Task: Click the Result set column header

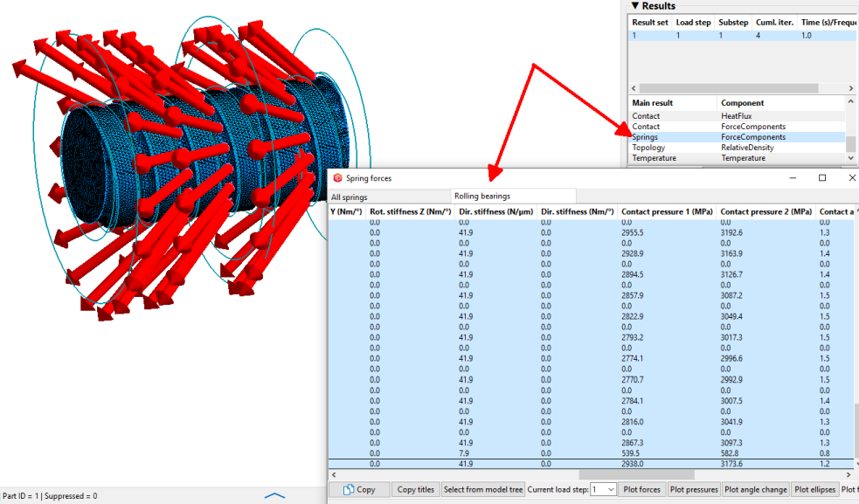Action: point(650,23)
